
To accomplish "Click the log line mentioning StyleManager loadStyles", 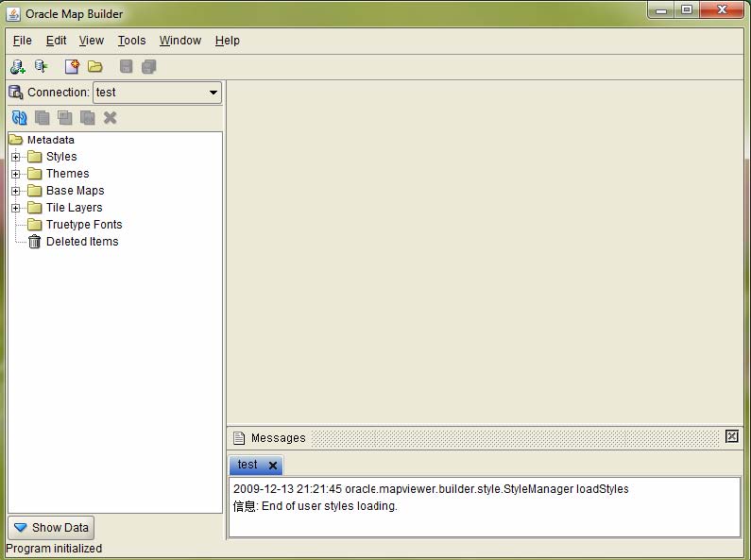I will [x=431, y=488].
